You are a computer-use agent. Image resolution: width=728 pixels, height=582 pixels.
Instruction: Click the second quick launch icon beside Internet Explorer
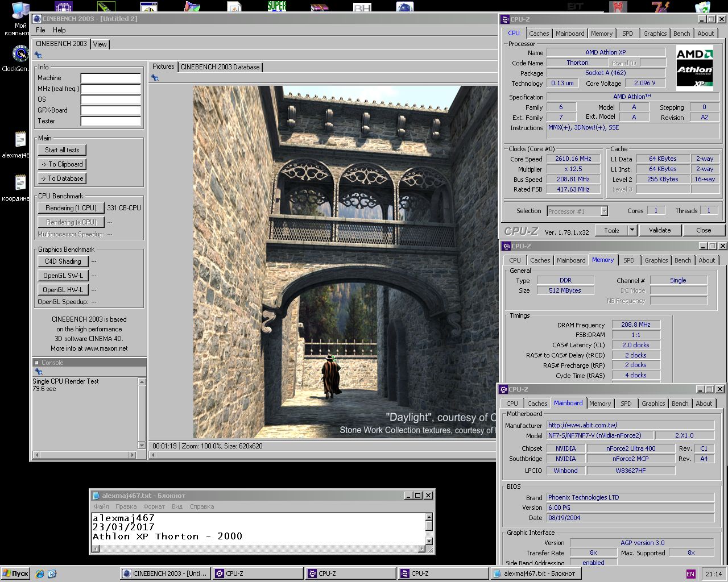coord(52,573)
